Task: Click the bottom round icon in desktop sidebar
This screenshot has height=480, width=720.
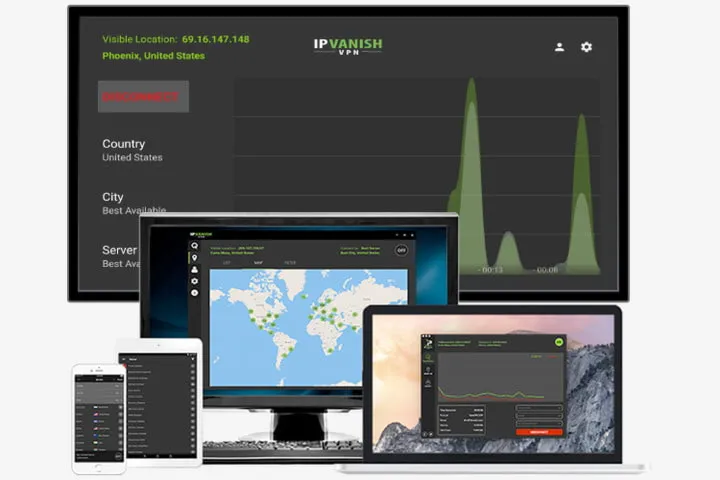Action: pos(195,293)
